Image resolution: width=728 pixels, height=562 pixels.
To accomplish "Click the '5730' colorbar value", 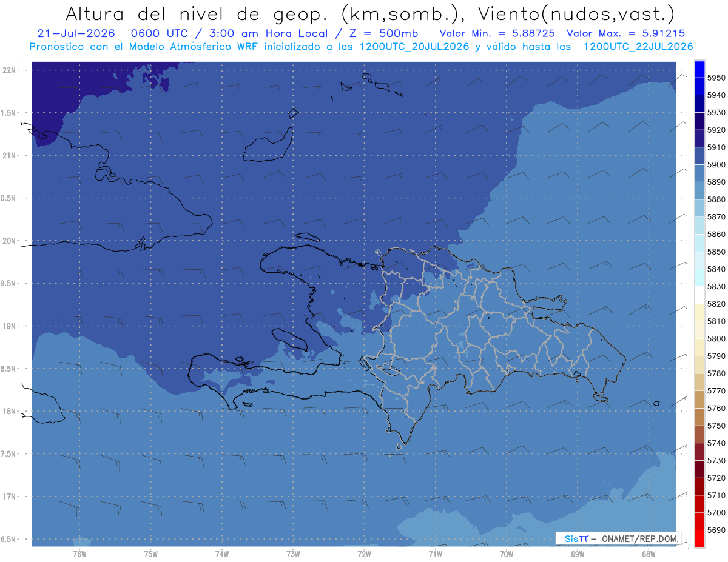I will point(716,461).
